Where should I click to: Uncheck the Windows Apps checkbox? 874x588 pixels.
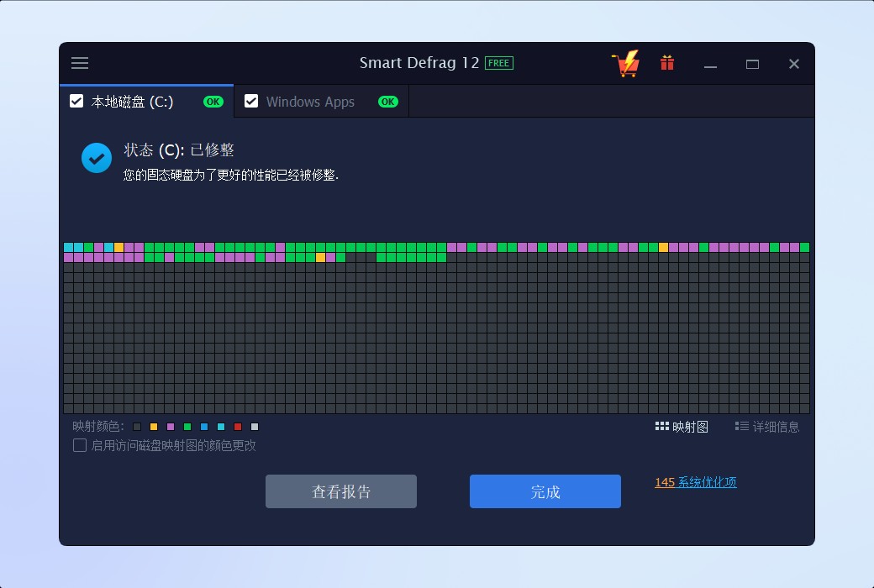[251, 101]
